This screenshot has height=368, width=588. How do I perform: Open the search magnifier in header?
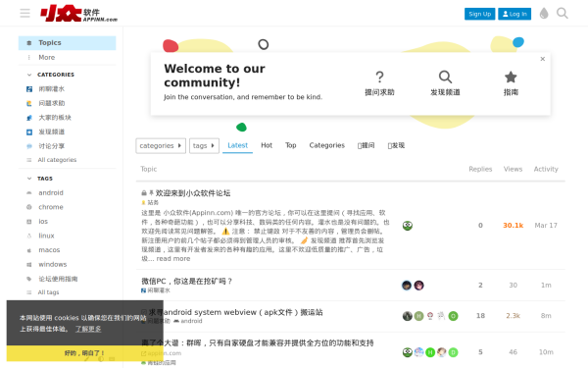click(563, 13)
